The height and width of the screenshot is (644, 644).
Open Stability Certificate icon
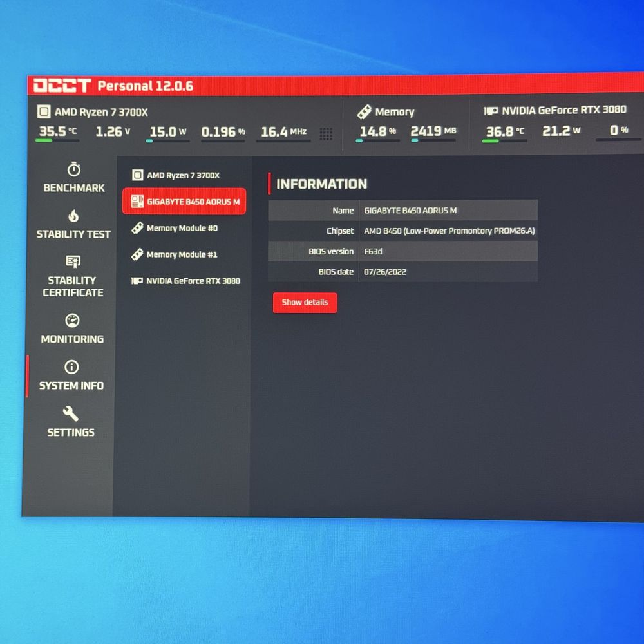click(x=73, y=261)
